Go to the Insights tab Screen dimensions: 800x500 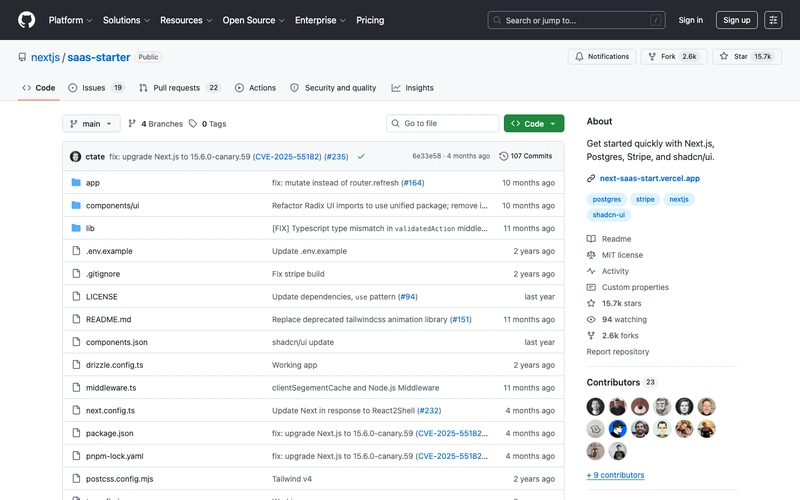click(413, 88)
